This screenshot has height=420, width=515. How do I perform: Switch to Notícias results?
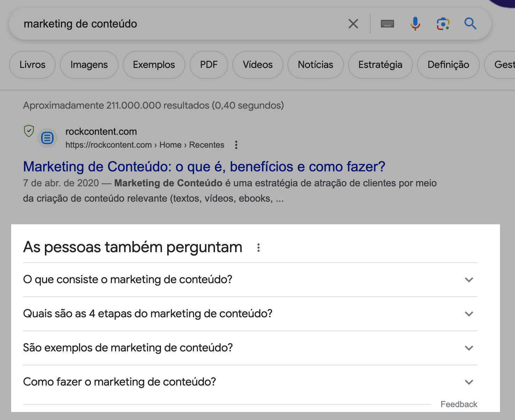click(316, 65)
